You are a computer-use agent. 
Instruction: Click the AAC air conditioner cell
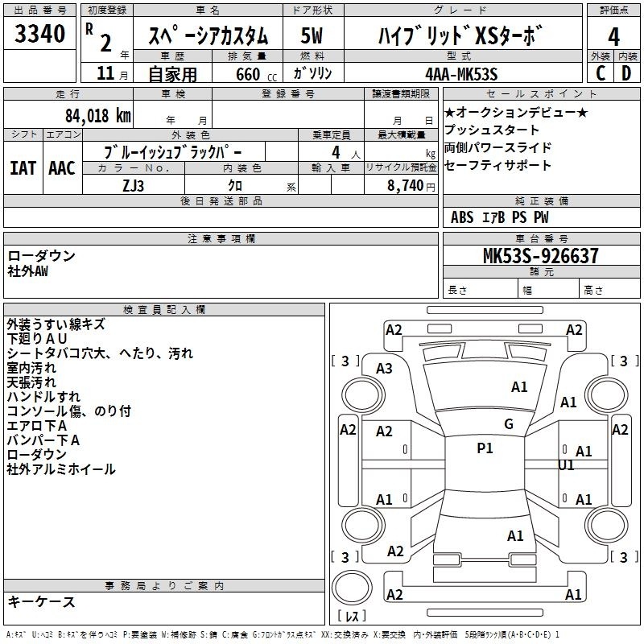tap(61, 167)
